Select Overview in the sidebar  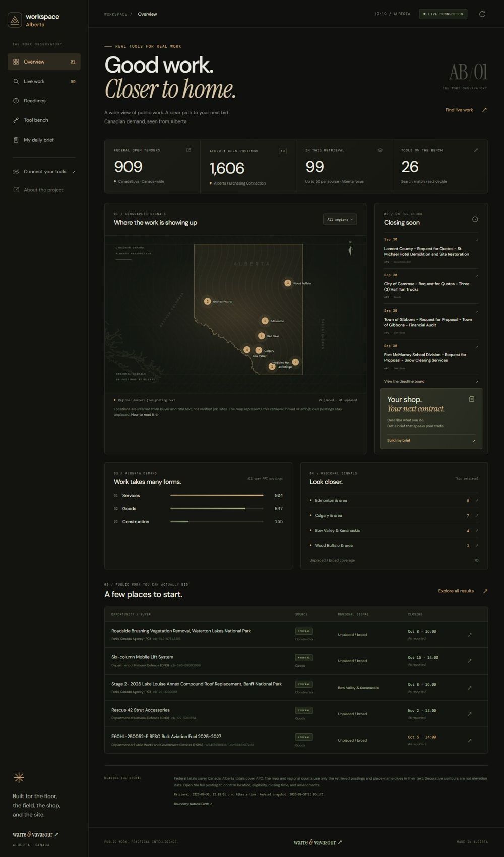pos(44,62)
